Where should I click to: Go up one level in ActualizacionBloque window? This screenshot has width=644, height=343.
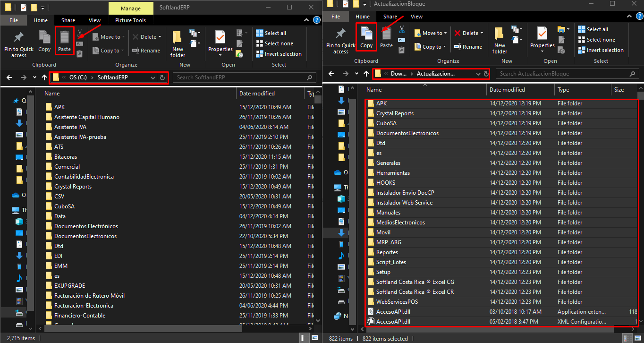(366, 74)
